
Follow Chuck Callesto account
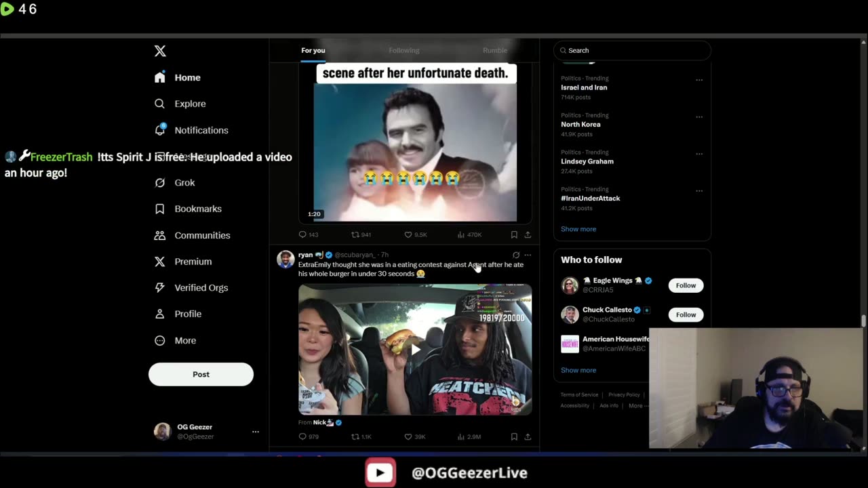[x=686, y=314]
